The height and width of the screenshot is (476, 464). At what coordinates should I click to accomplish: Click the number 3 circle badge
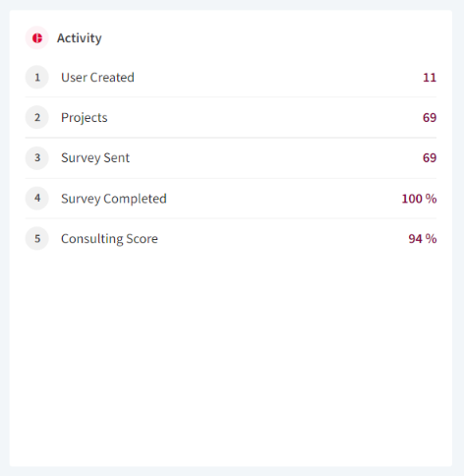click(37, 157)
